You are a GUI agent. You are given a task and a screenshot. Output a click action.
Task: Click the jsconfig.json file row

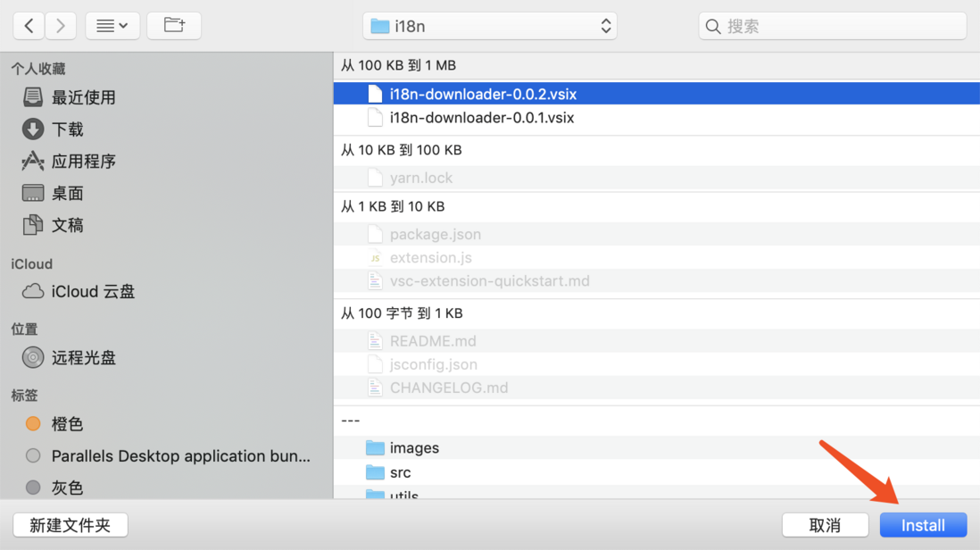(656, 364)
